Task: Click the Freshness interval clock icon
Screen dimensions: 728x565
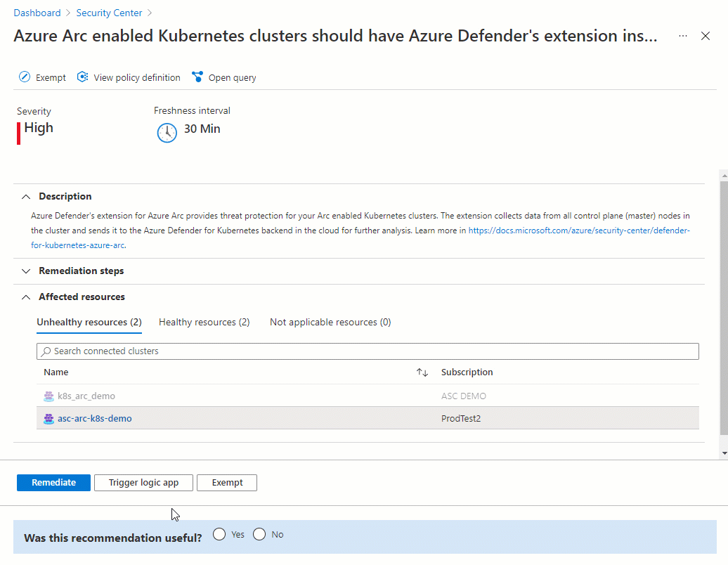Action: [x=167, y=132]
